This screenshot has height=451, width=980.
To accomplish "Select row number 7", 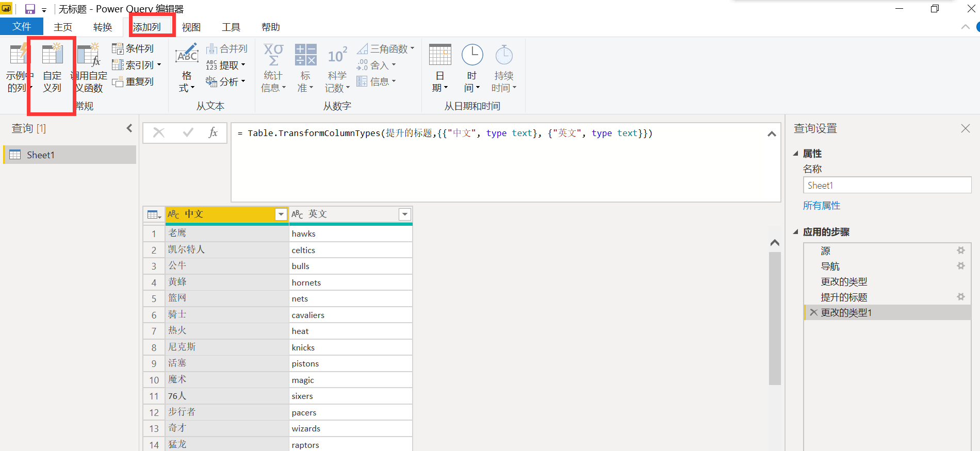I will coord(154,331).
